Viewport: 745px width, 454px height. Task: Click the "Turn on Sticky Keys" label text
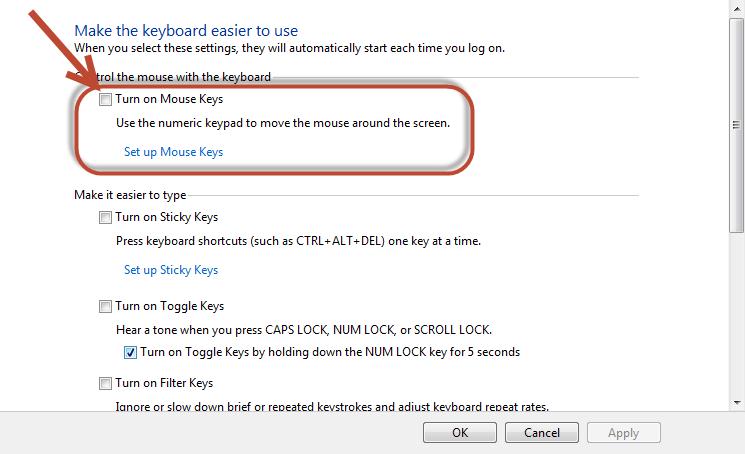click(167, 217)
